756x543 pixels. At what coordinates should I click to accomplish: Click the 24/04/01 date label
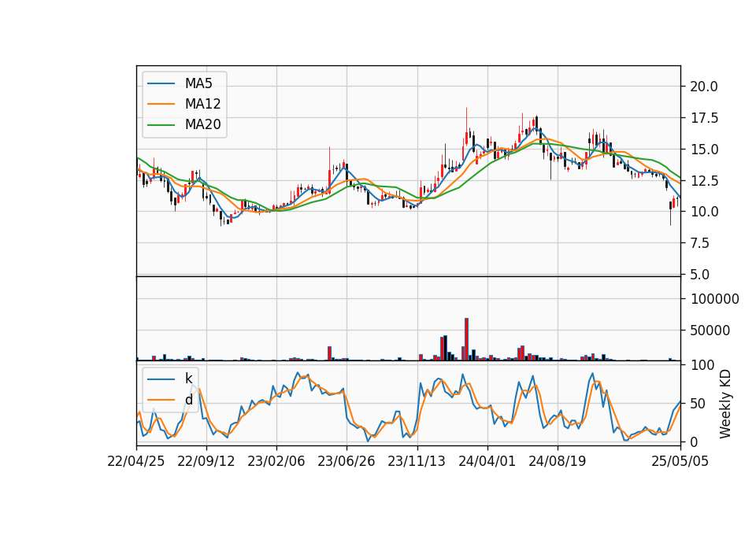coord(487,461)
